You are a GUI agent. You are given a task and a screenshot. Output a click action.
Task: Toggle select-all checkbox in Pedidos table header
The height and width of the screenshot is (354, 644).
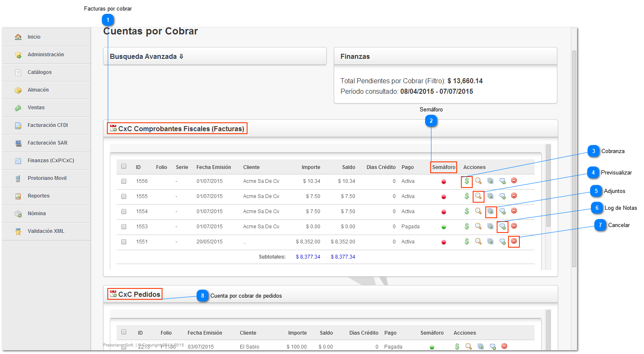click(x=124, y=332)
